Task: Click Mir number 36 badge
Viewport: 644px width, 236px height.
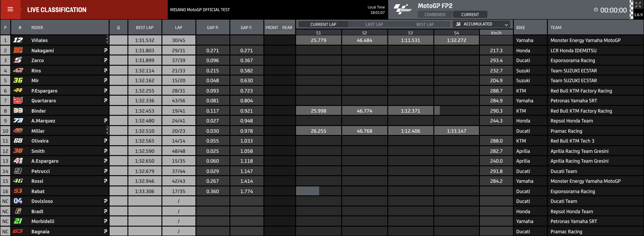Action: 18,80
